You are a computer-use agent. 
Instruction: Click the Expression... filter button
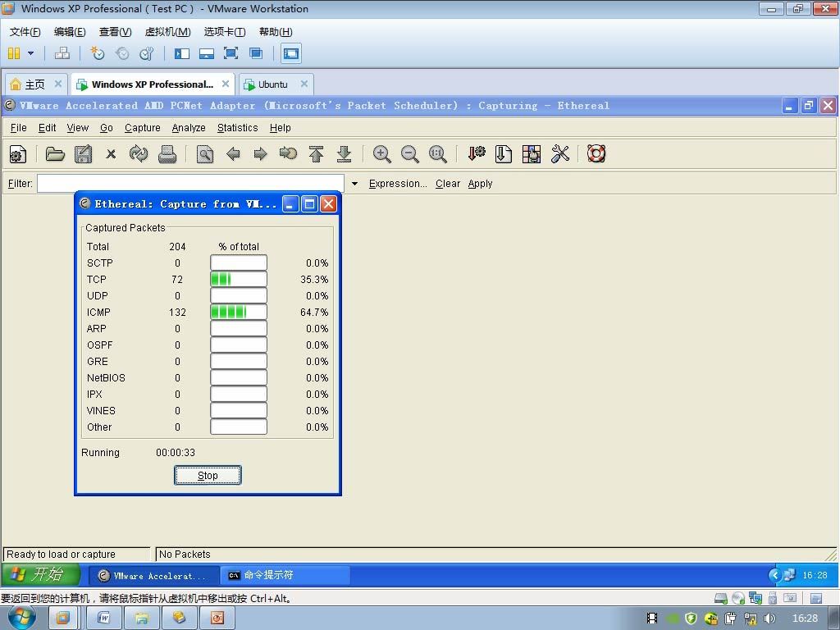(x=398, y=184)
